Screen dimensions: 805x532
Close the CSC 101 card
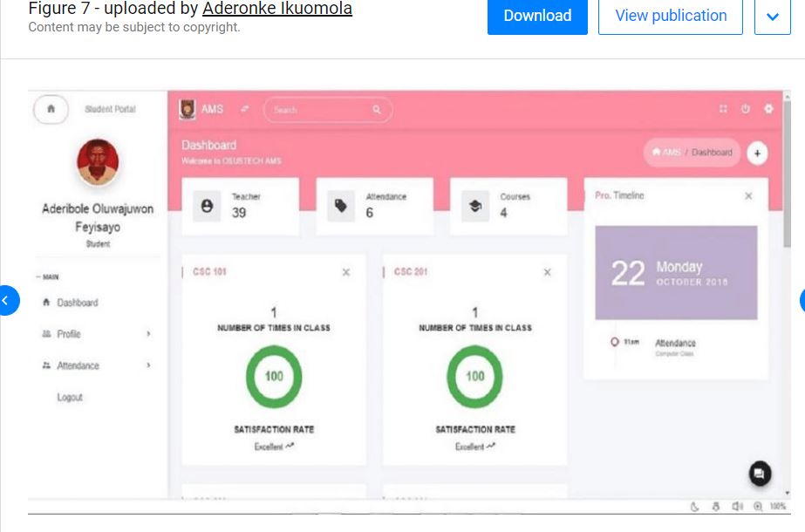[x=346, y=272]
